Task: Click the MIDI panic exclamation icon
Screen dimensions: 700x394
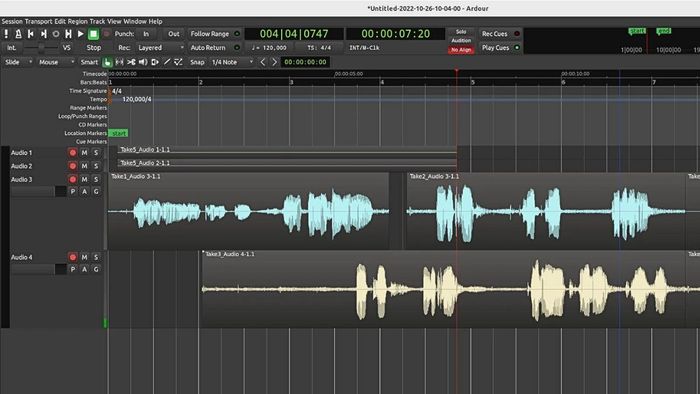Action: (x=6, y=34)
